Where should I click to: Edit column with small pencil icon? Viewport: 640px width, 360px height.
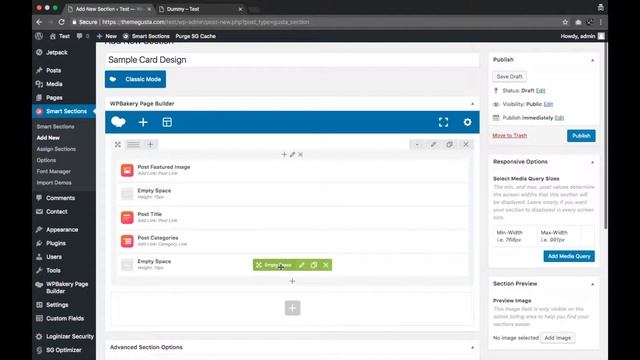[292, 155]
